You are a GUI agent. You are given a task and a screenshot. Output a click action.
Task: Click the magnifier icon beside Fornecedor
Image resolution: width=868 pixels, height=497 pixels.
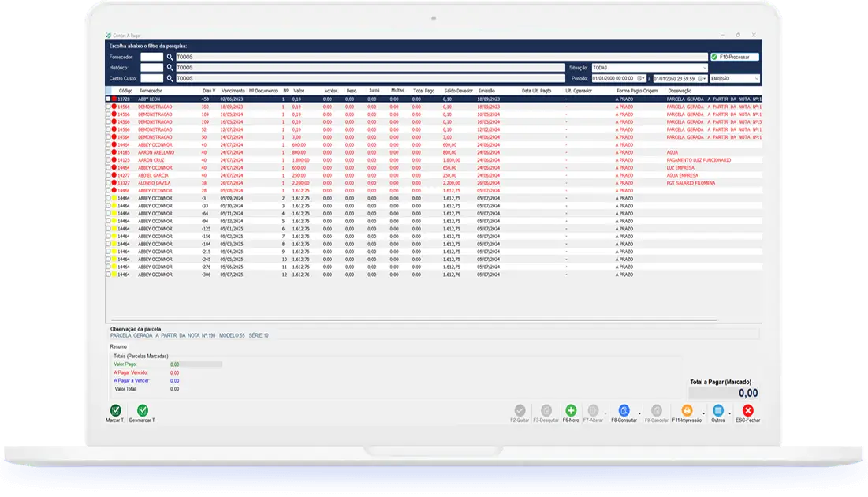[x=170, y=58]
